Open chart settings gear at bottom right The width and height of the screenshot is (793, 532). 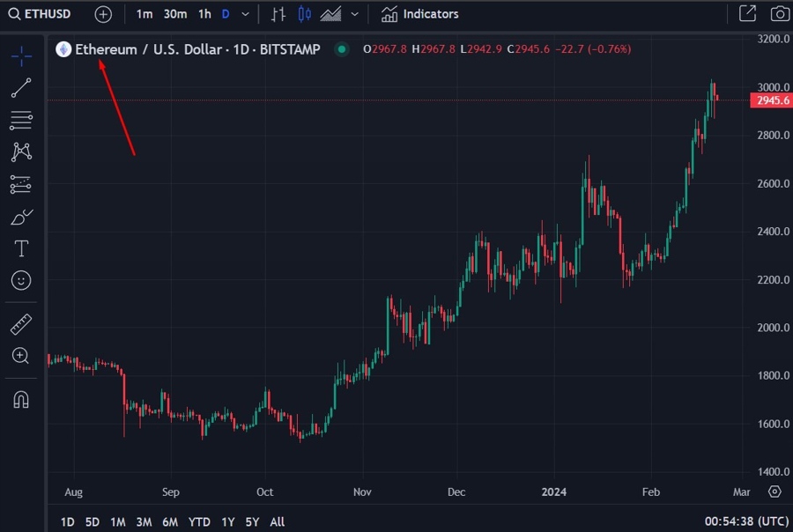click(774, 491)
